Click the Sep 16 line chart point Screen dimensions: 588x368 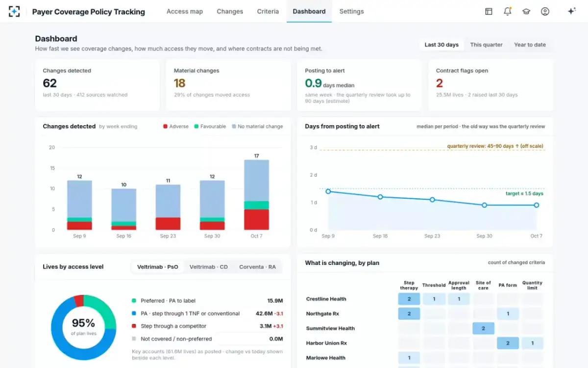(x=380, y=197)
